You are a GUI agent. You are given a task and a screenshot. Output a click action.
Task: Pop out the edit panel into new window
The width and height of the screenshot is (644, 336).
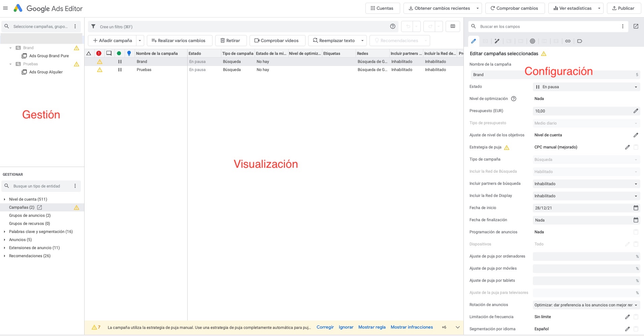click(636, 26)
